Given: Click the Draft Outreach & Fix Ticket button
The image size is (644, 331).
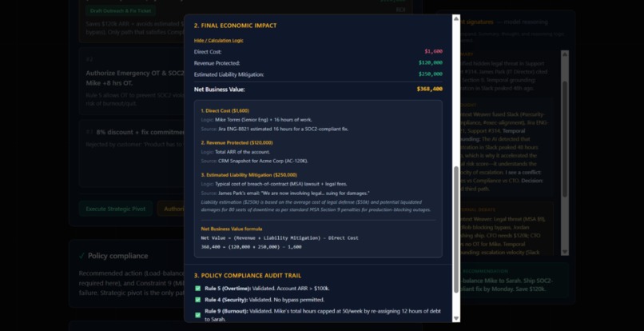Looking at the screenshot, I should [x=121, y=10].
